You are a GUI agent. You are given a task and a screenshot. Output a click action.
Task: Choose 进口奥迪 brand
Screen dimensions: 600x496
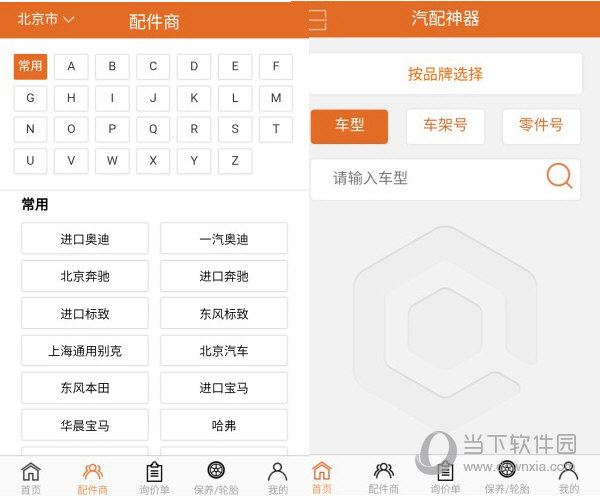point(85,239)
